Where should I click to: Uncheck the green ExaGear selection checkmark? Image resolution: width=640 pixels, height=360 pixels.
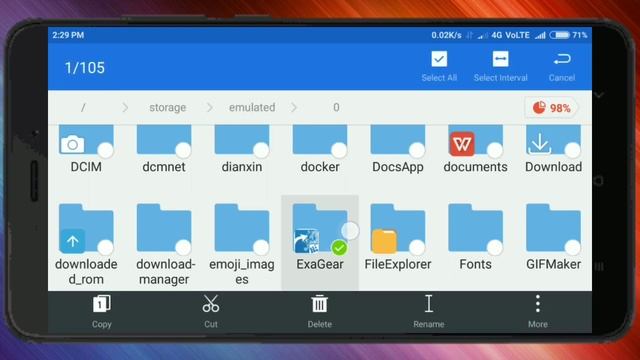(x=339, y=248)
